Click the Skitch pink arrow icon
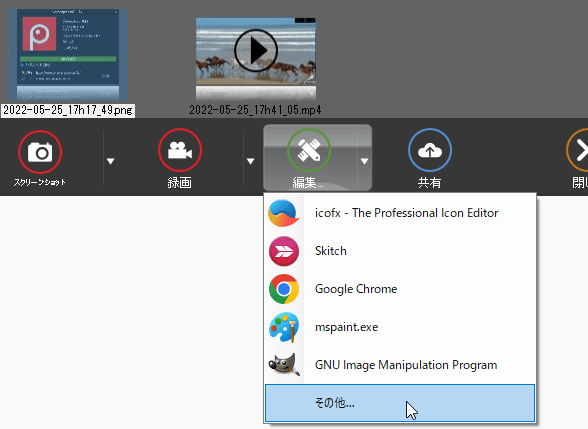The height and width of the screenshot is (429, 588). click(284, 251)
